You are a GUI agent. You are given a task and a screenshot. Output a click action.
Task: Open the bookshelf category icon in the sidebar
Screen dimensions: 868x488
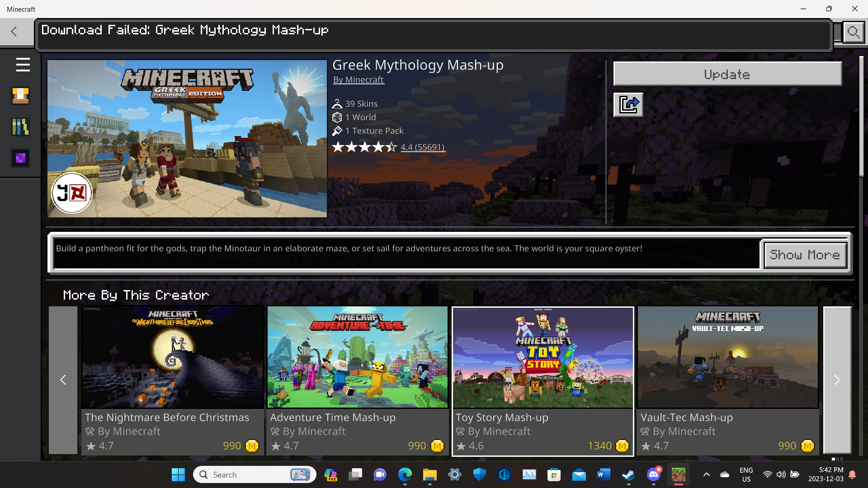[20, 127]
